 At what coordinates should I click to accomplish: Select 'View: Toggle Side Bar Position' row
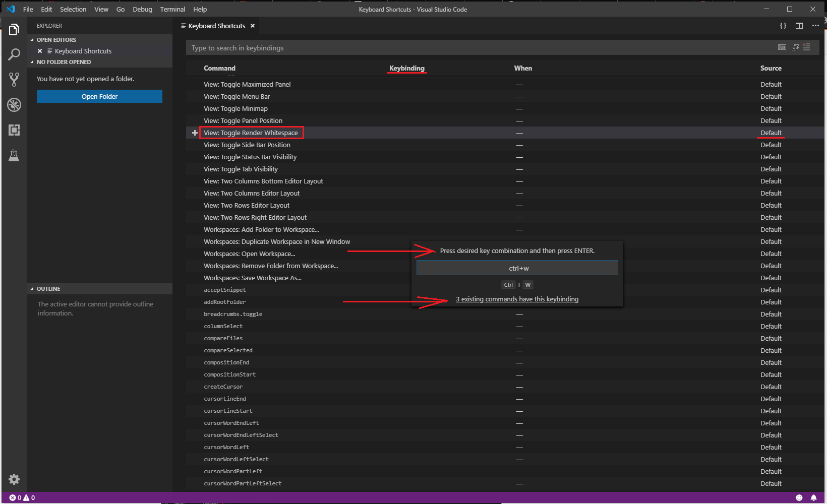coord(505,145)
